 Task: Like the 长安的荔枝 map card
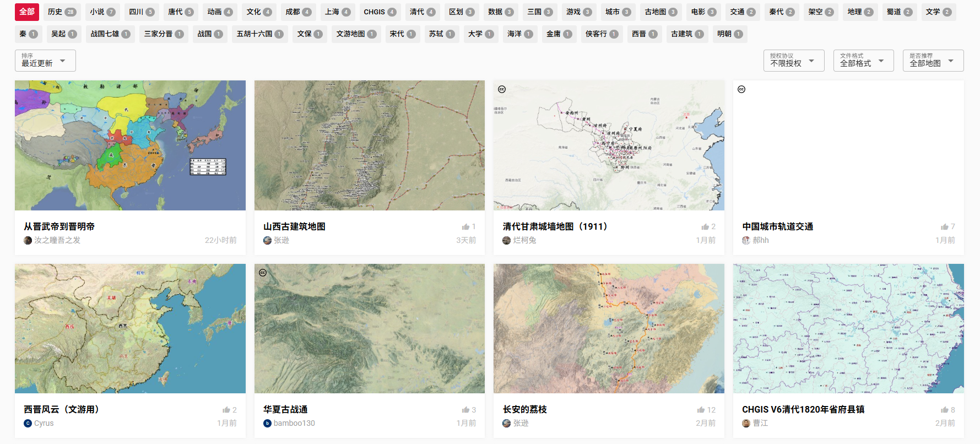(701, 410)
